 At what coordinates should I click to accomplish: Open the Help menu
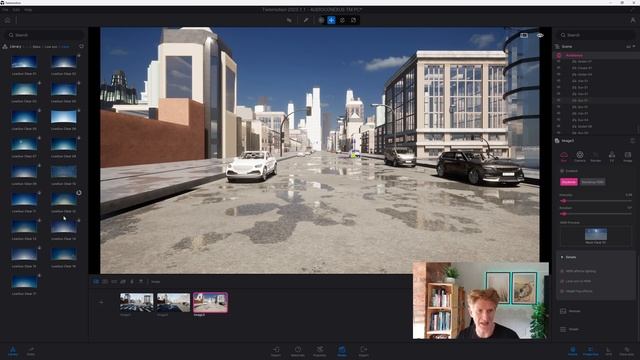pos(28,9)
